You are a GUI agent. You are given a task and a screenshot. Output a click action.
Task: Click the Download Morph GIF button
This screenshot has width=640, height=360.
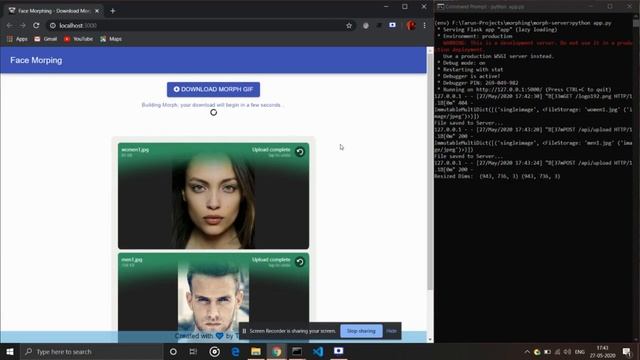[x=213, y=89]
